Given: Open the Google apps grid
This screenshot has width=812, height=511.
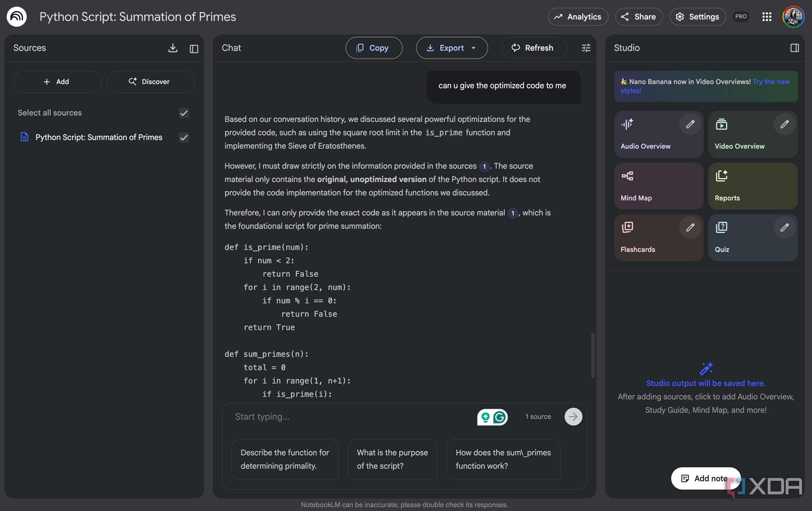Looking at the screenshot, I should click(x=766, y=16).
